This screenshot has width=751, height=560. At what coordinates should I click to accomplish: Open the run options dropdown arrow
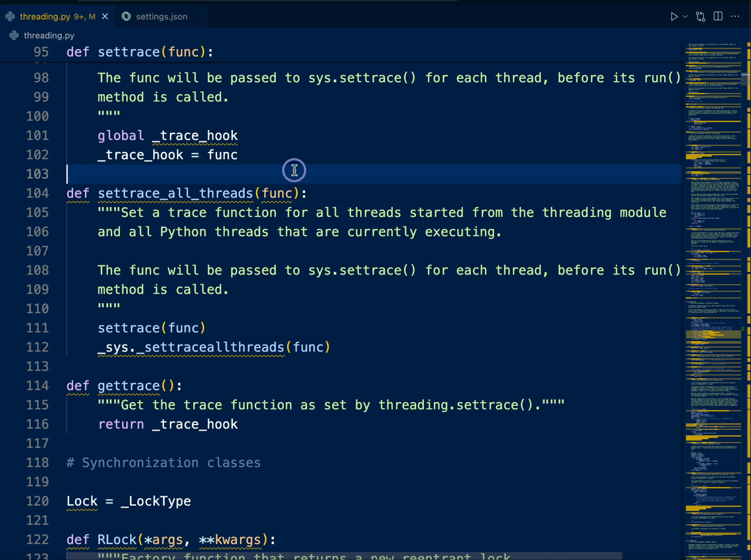click(x=685, y=17)
